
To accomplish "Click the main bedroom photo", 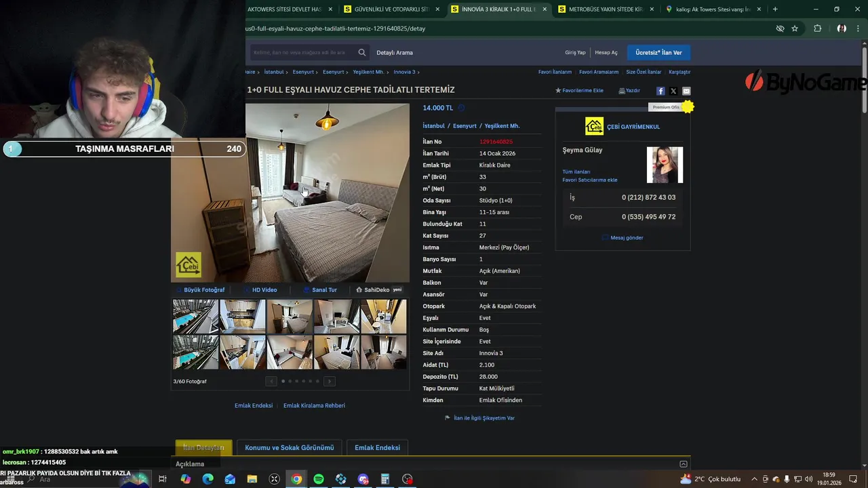I will (290, 192).
